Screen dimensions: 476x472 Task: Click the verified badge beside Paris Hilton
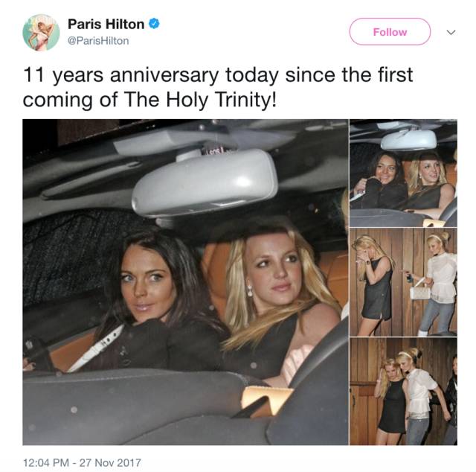click(x=154, y=24)
